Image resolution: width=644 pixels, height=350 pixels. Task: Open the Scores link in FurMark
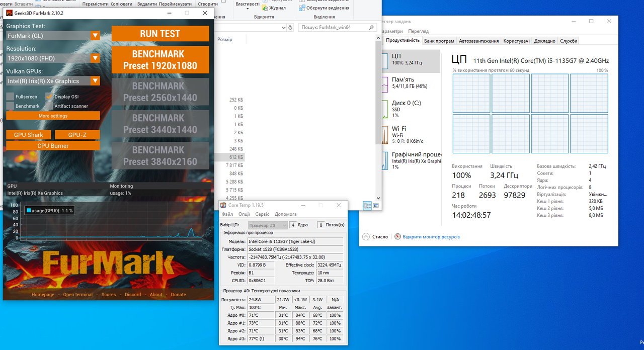(x=109, y=295)
